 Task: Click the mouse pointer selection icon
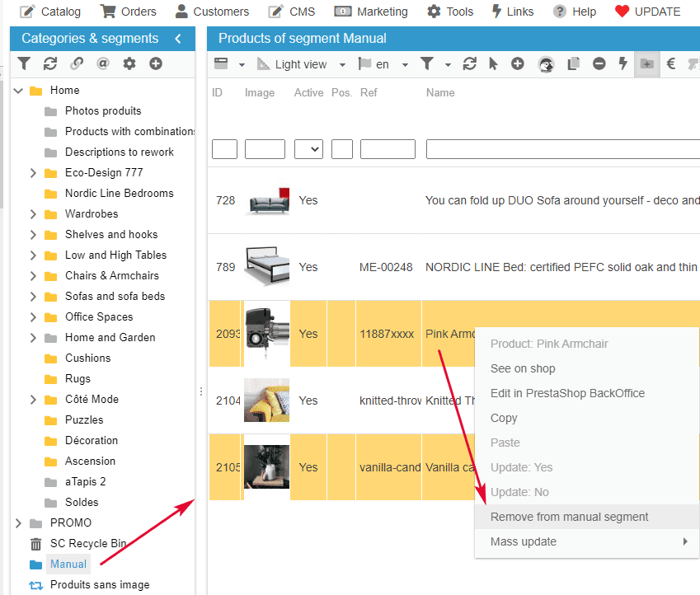click(x=494, y=63)
